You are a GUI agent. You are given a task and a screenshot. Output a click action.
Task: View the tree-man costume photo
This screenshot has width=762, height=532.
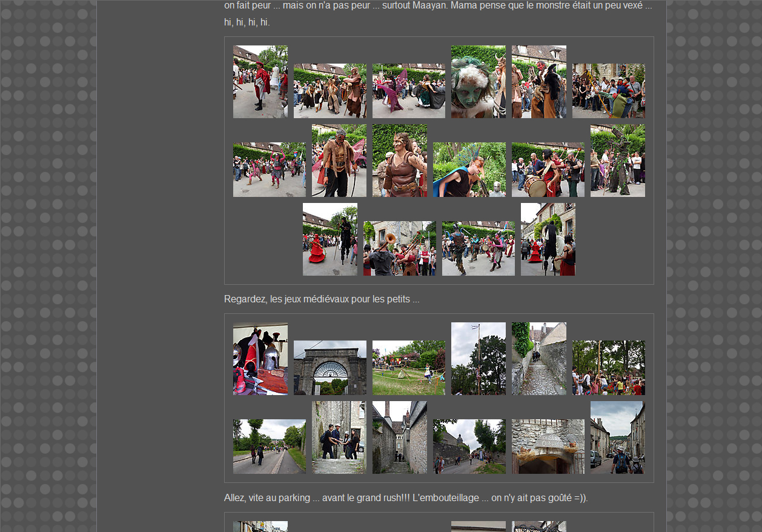click(617, 161)
